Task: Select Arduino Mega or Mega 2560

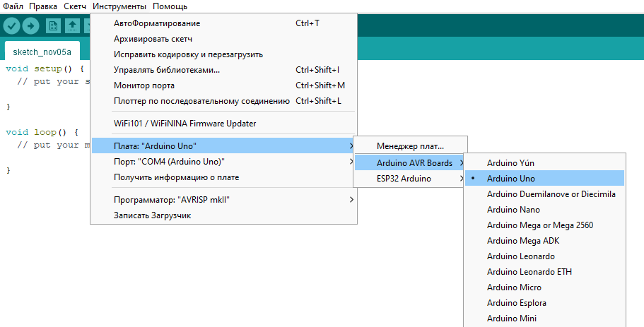Action: pos(544,225)
